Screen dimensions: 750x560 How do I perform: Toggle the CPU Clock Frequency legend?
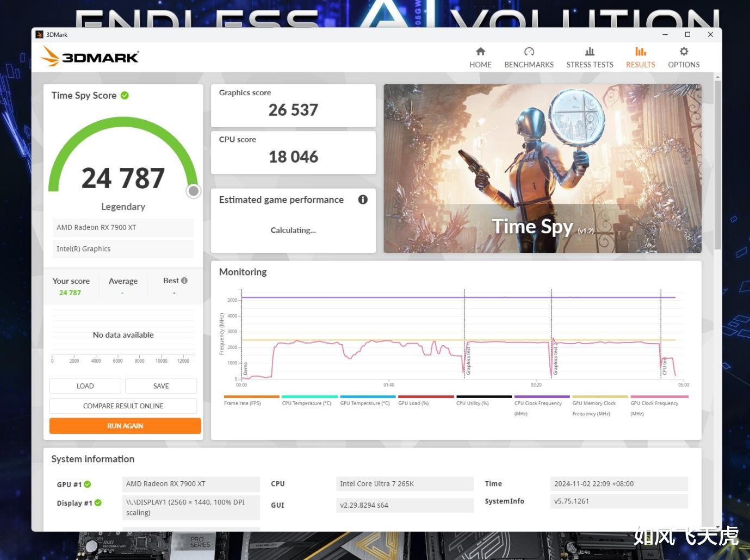tap(542, 406)
